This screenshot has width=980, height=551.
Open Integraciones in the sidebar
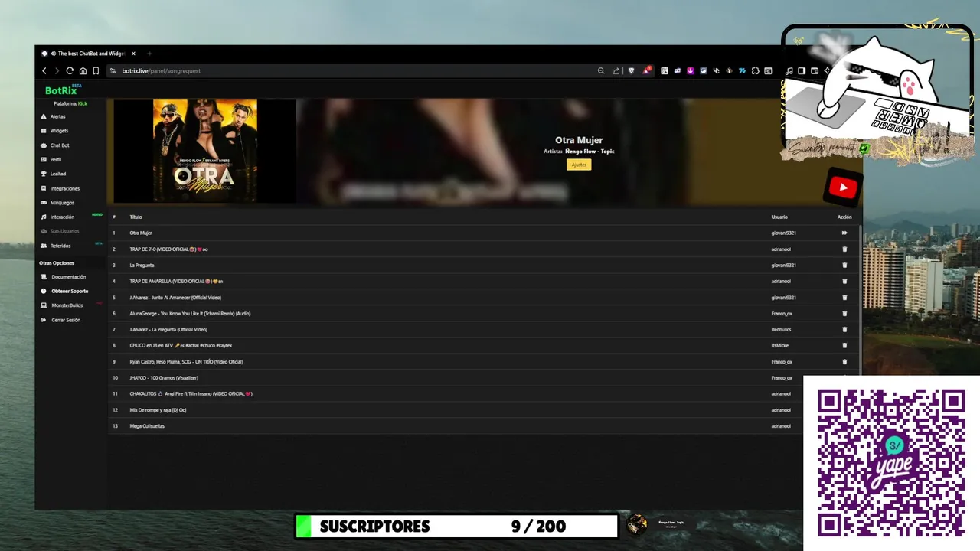click(x=64, y=188)
